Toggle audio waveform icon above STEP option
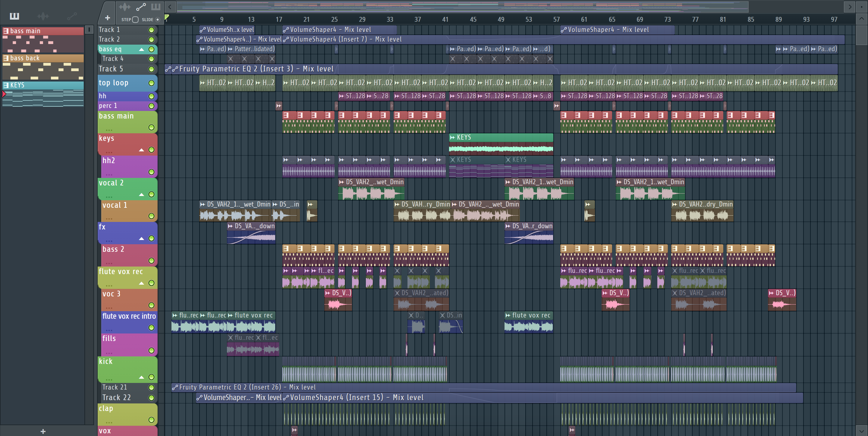 [x=124, y=7]
